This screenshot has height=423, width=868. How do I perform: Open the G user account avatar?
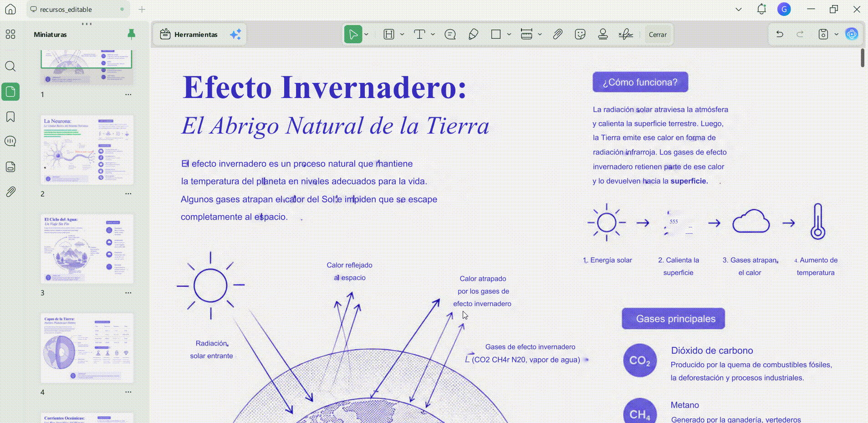pyautogui.click(x=784, y=9)
